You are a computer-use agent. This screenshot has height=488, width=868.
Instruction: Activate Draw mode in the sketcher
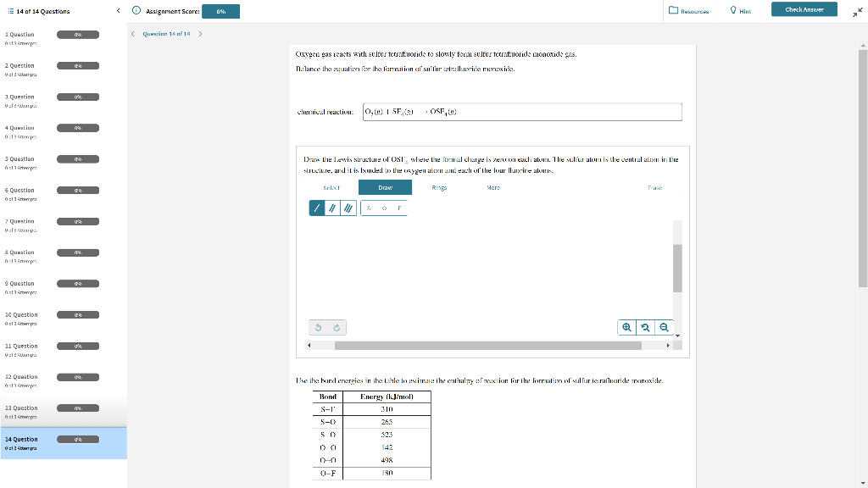(x=385, y=187)
